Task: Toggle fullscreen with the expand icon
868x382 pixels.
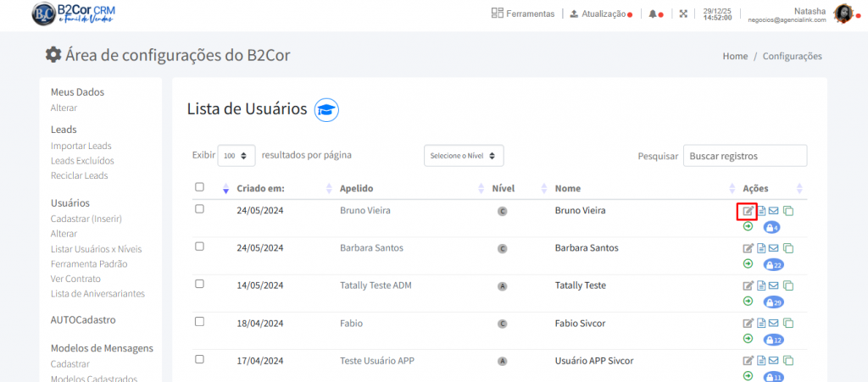Action: [x=683, y=14]
